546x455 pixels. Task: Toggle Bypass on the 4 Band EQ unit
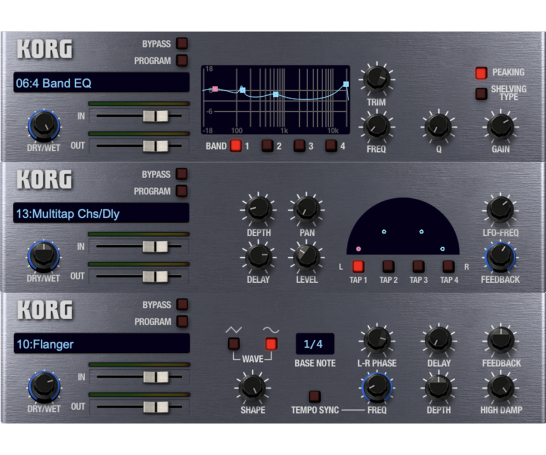[x=182, y=44]
